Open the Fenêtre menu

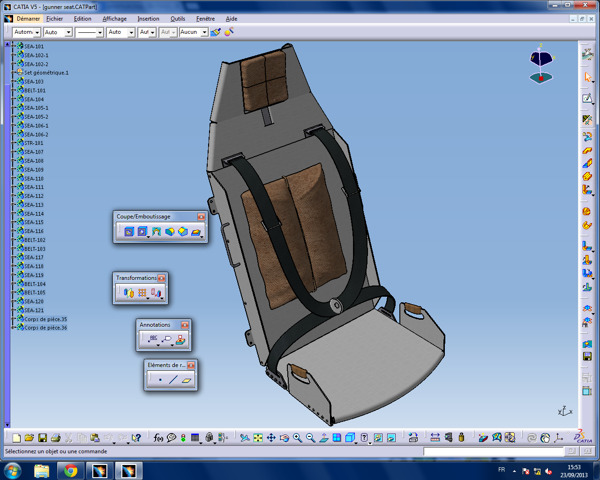pyautogui.click(x=205, y=18)
